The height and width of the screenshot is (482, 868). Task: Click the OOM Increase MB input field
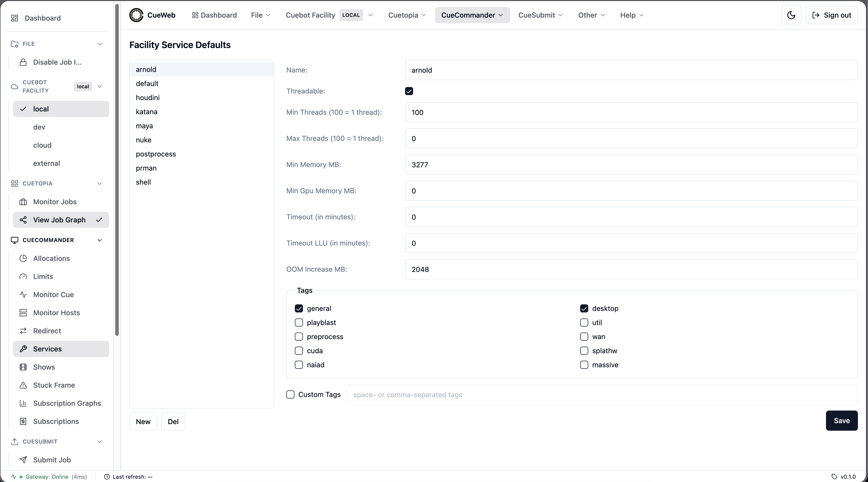[631, 269]
